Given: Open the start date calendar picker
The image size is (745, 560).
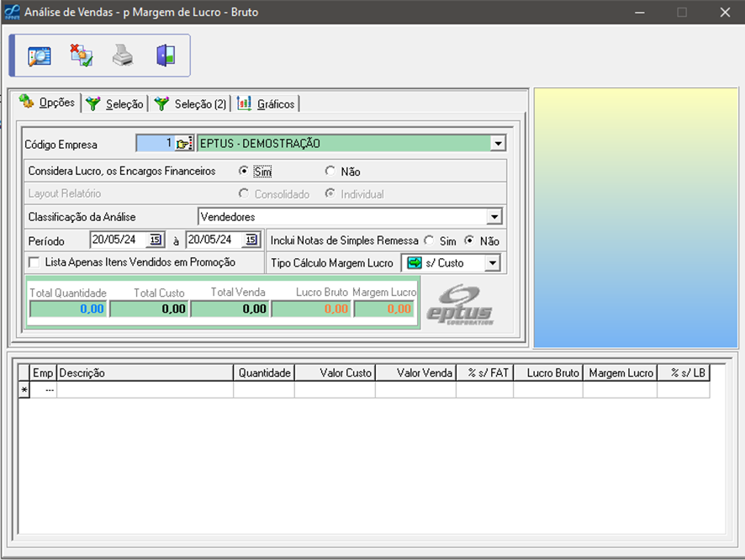Looking at the screenshot, I should [155, 240].
